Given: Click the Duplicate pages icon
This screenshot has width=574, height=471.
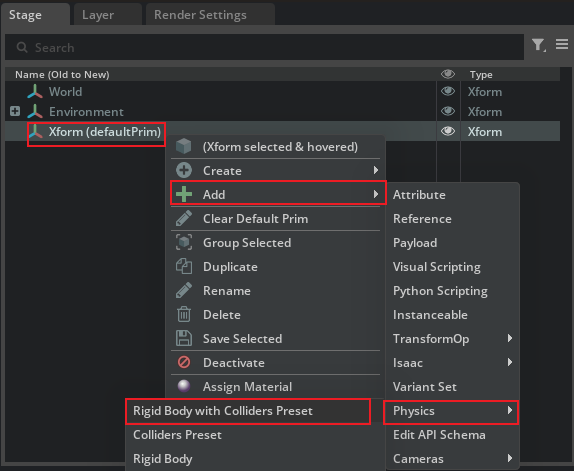Looking at the screenshot, I should [x=184, y=266].
